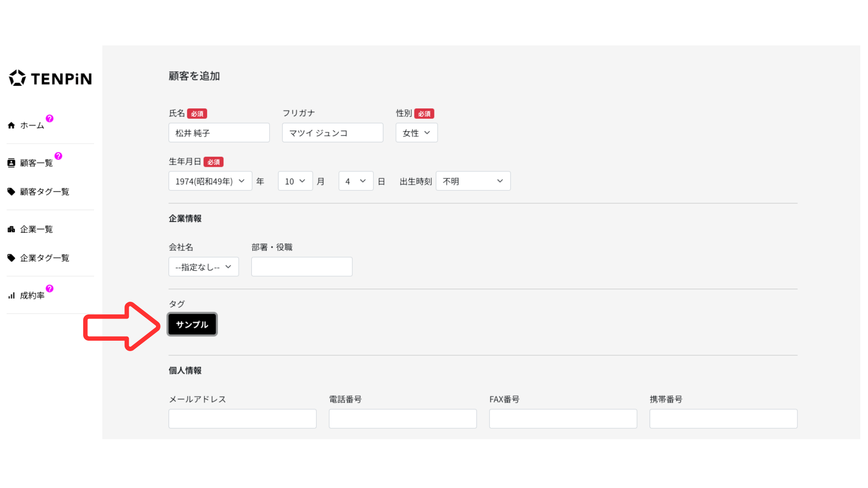Go to 企業タグ一覧 menu item
The image size is (868, 488).
[44, 258]
